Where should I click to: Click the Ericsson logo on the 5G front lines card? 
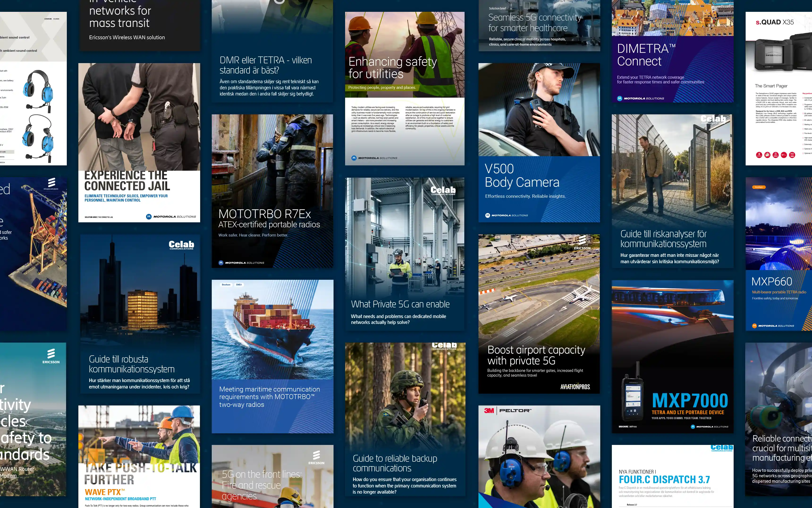click(316, 458)
